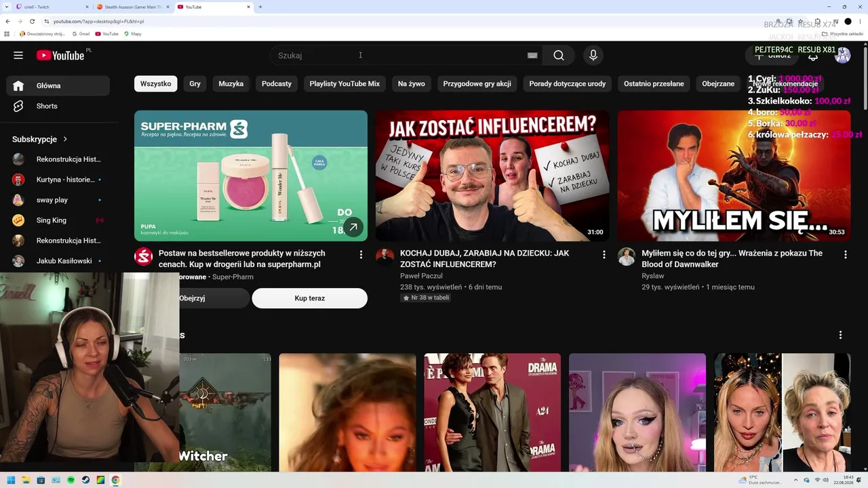This screenshot has width=868, height=488.
Task: Expand the Subskrypcje section
Action: pos(40,139)
